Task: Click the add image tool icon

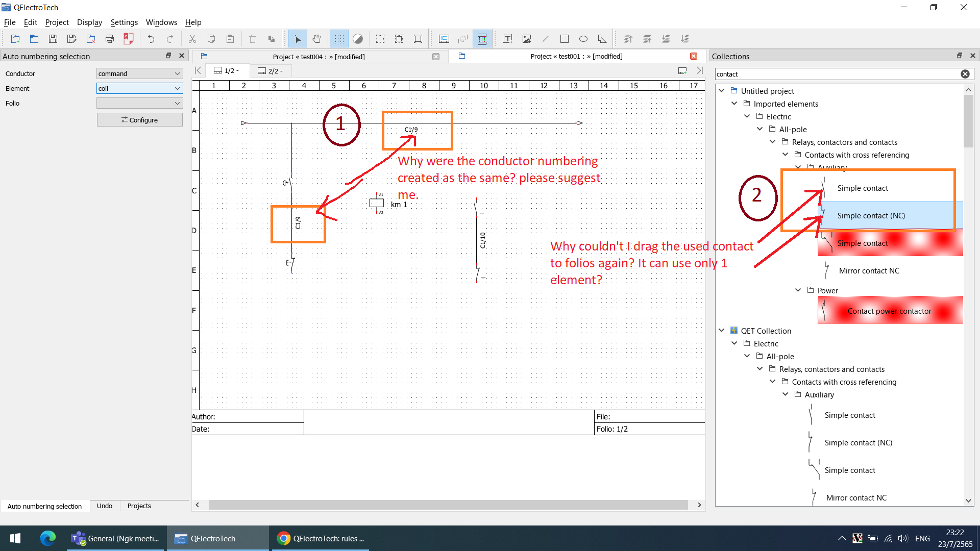Action: click(x=526, y=39)
